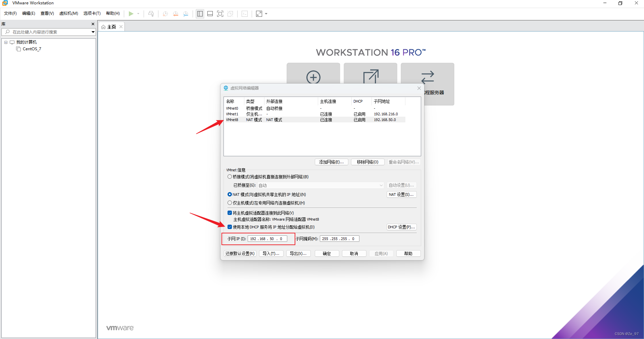Screen dimensions: 644x339
Task: Open the library search dropdown arrow
Action: point(93,32)
